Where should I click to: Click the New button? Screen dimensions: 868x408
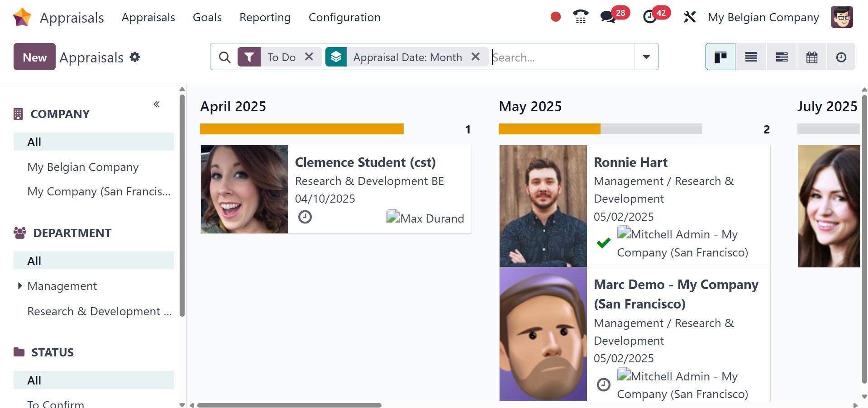34,57
